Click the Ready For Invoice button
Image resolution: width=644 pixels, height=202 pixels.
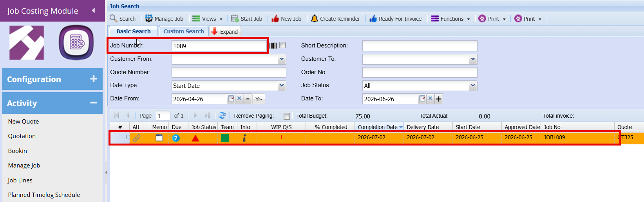click(x=395, y=18)
